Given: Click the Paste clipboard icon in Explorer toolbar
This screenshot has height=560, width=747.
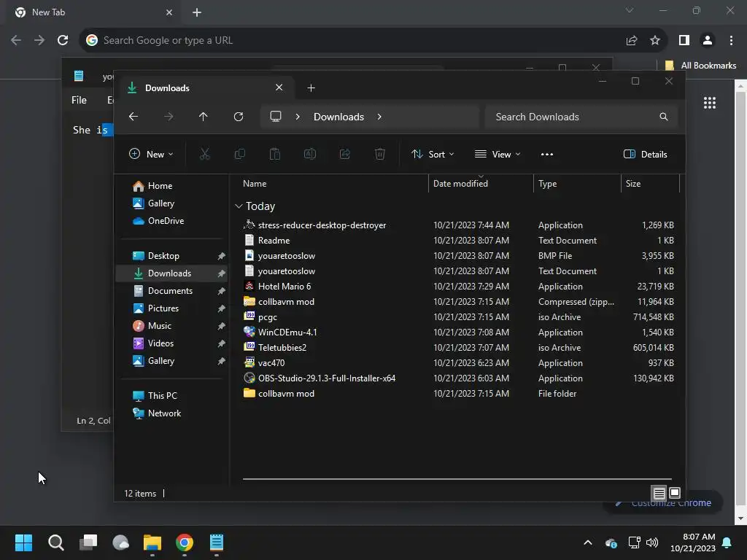Looking at the screenshot, I should (x=275, y=154).
